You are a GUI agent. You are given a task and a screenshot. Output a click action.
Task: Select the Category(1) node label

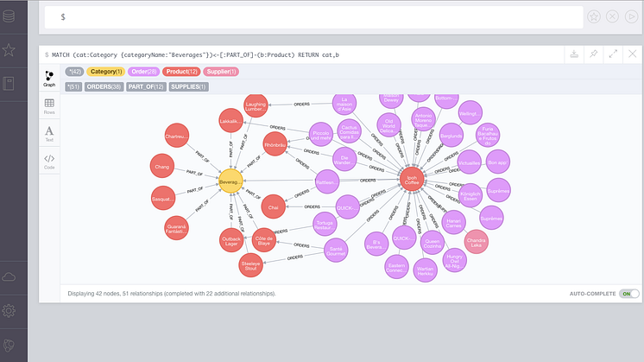[x=106, y=72]
